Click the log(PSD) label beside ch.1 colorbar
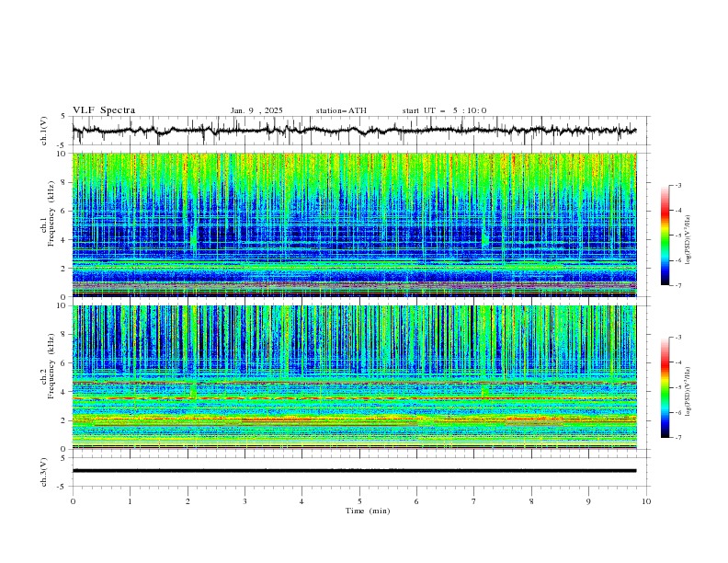 pos(688,240)
